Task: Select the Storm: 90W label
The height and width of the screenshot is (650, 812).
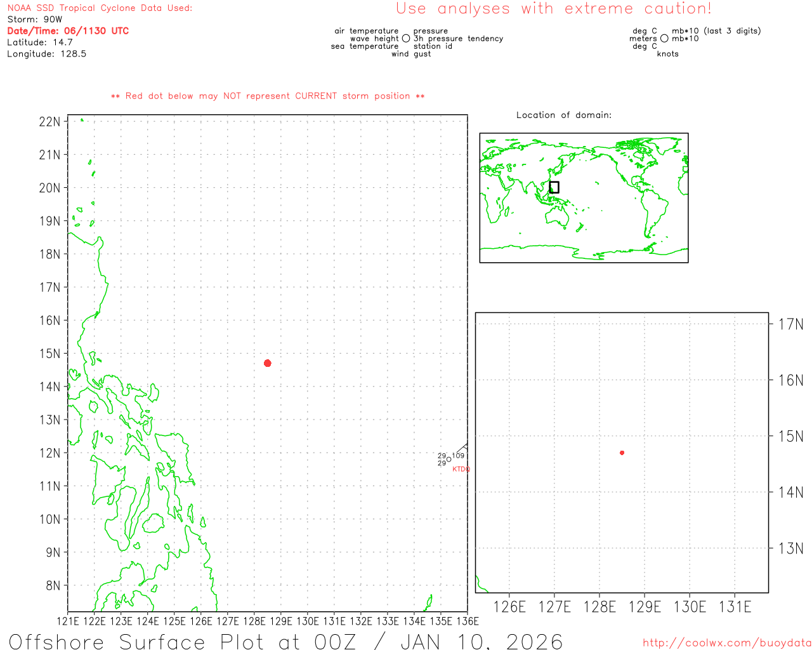Action: pyautogui.click(x=35, y=20)
